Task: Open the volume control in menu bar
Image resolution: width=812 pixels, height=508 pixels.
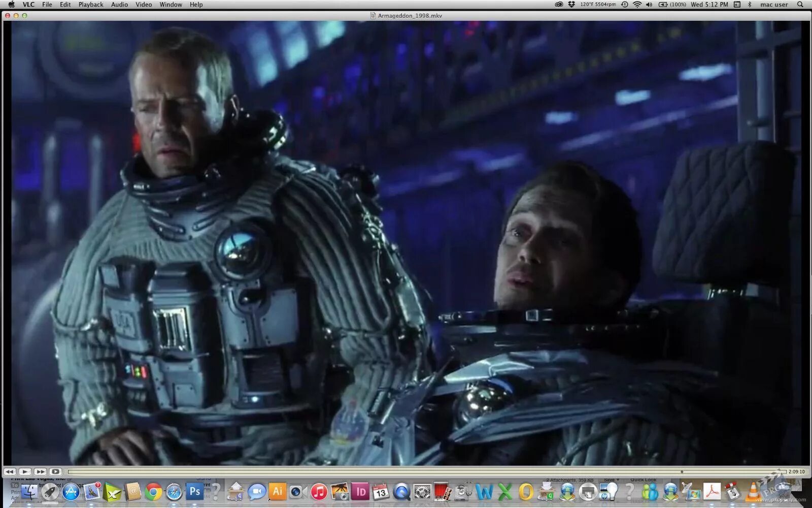Action: (x=649, y=5)
